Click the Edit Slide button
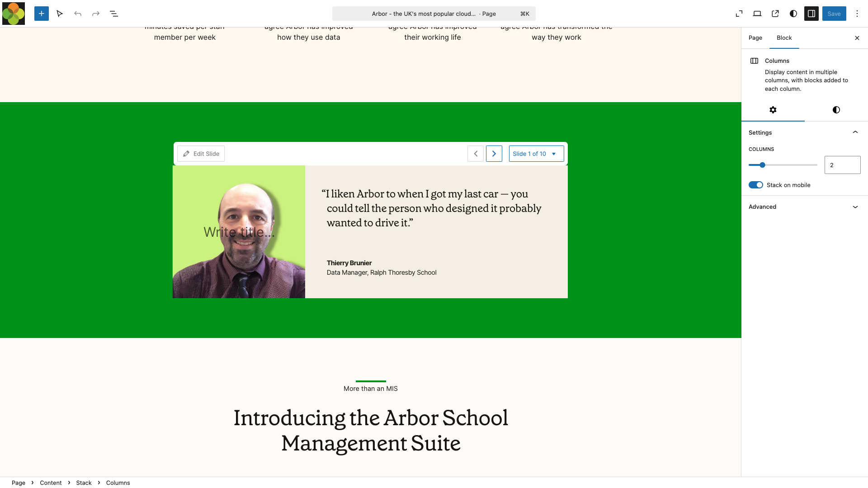This screenshot has height=488, width=868. pos(201,154)
